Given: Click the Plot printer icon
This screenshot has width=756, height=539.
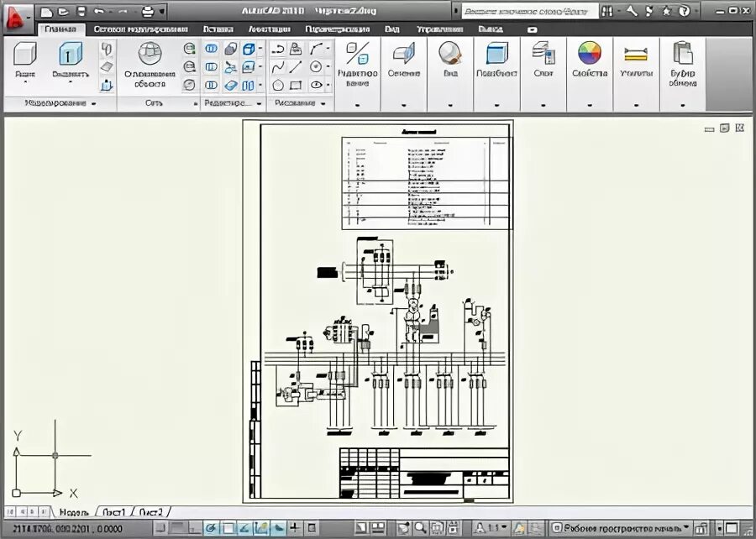Looking at the screenshot, I should click(148, 11).
